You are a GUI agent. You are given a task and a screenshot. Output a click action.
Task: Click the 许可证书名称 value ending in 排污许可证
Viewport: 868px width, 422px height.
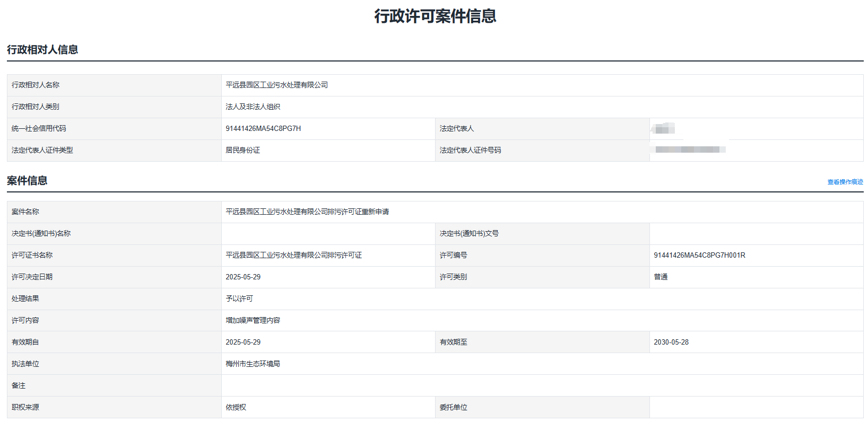[293, 256]
